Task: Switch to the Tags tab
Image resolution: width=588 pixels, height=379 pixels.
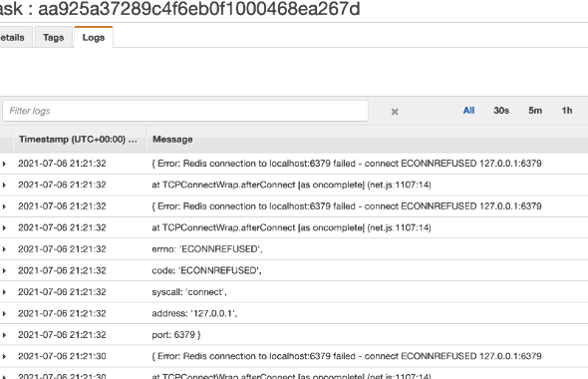Action: [x=53, y=37]
